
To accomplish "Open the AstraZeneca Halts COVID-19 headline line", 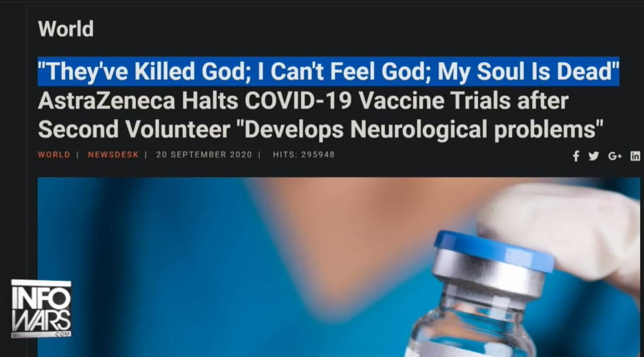I will 303,101.
